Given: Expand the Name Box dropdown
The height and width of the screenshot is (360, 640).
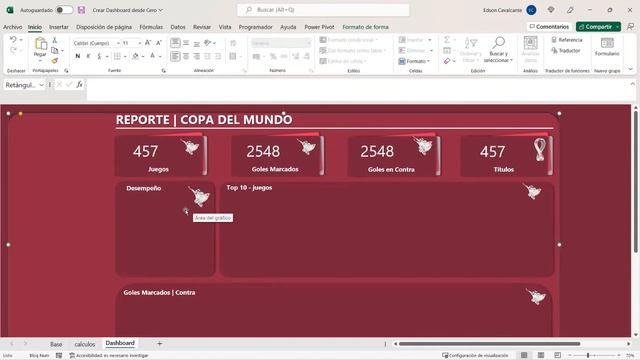Looking at the screenshot, I should pyautogui.click(x=41, y=85).
